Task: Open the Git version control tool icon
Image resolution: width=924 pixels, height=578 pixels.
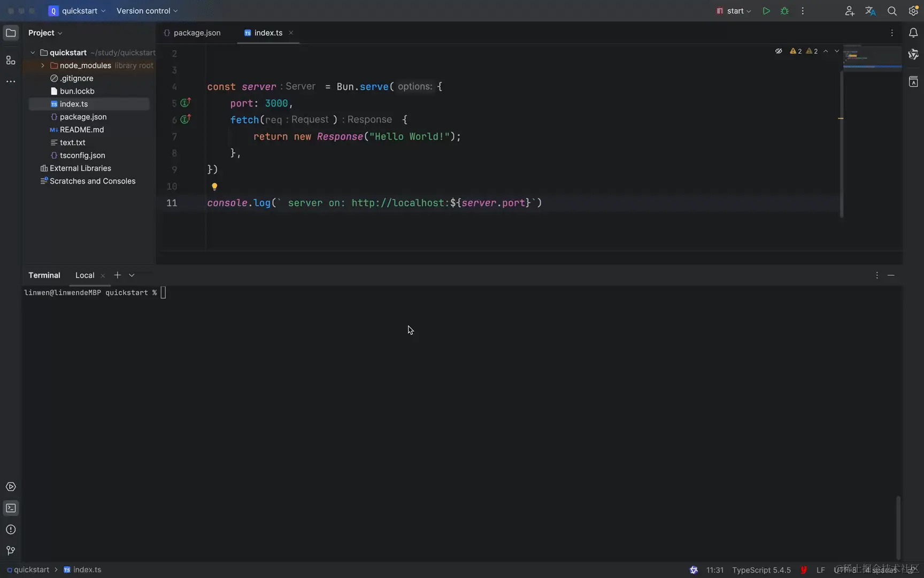Action: tap(11, 551)
